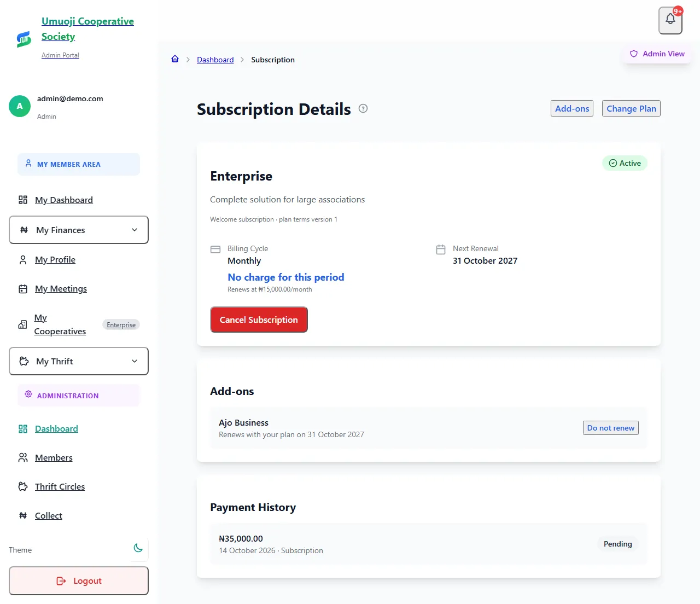Click the My Thrift chevron arrow
This screenshot has height=604, width=700.
pos(135,361)
